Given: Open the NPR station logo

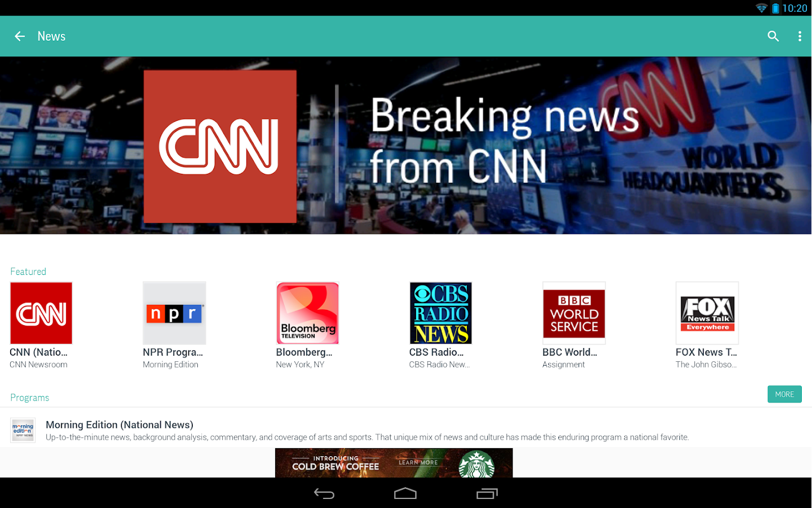Looking at the screenshot, I should (174, 313).
